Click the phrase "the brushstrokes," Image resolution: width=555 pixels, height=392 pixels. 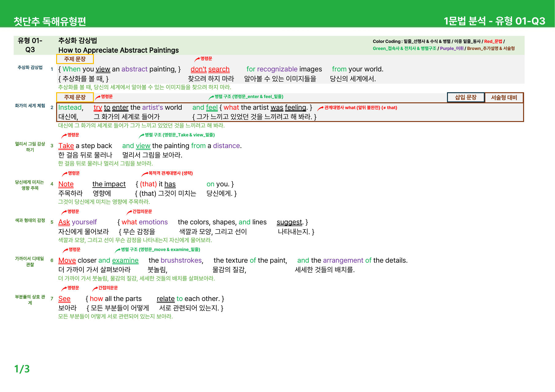[x=176, y=261]
